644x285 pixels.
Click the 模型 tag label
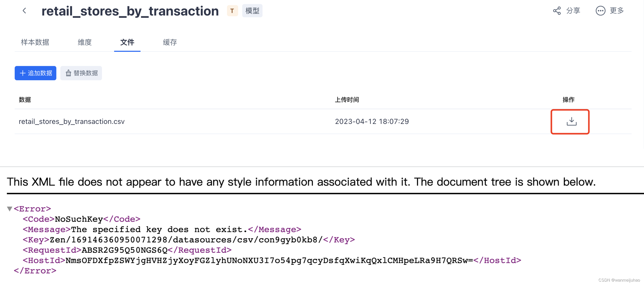pos(252,11)
